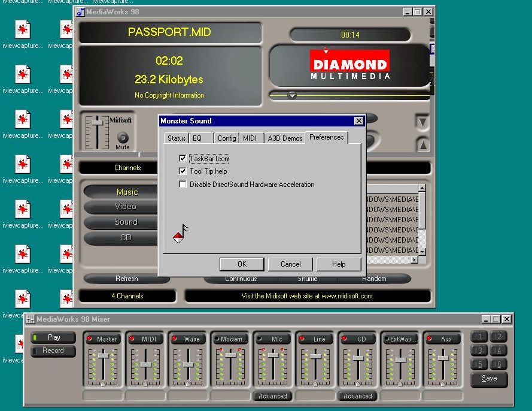
Task: Adjust the MediaWorks volume slider
Action: point(98,122)
